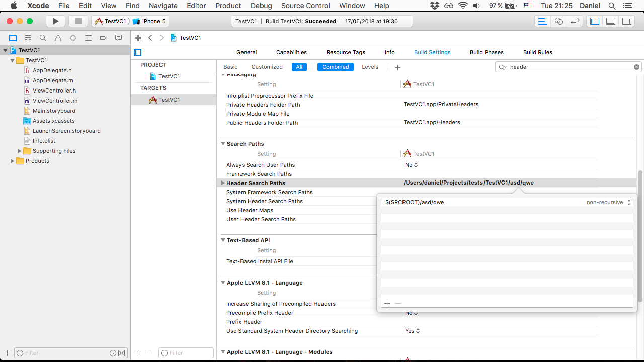Screen dimensions: 644x362
Task: Open related items grid menu
Action: (x=138, y=38)
